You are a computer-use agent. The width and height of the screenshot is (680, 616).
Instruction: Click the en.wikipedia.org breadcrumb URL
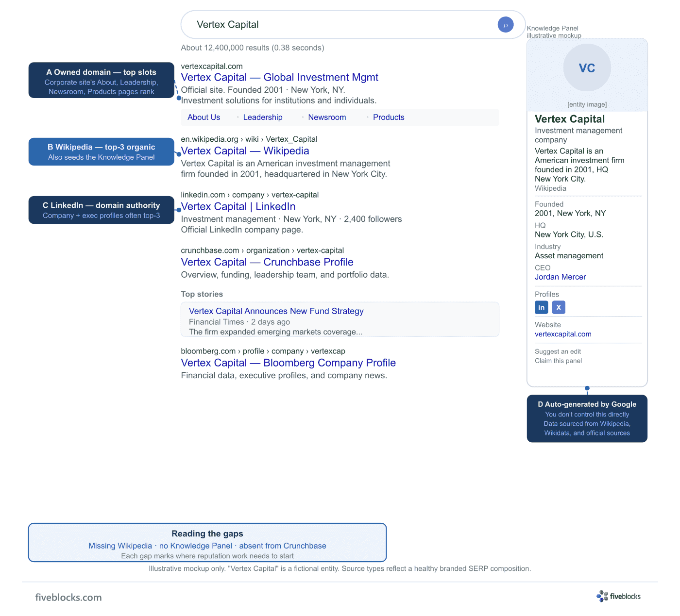click(x=249, y=139)
